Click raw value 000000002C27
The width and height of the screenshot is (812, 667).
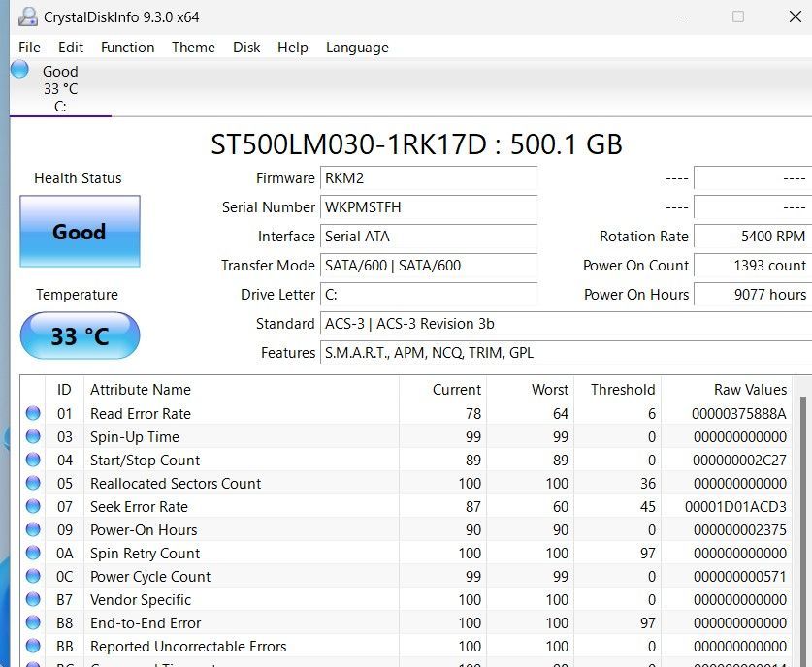coord(739,461)
